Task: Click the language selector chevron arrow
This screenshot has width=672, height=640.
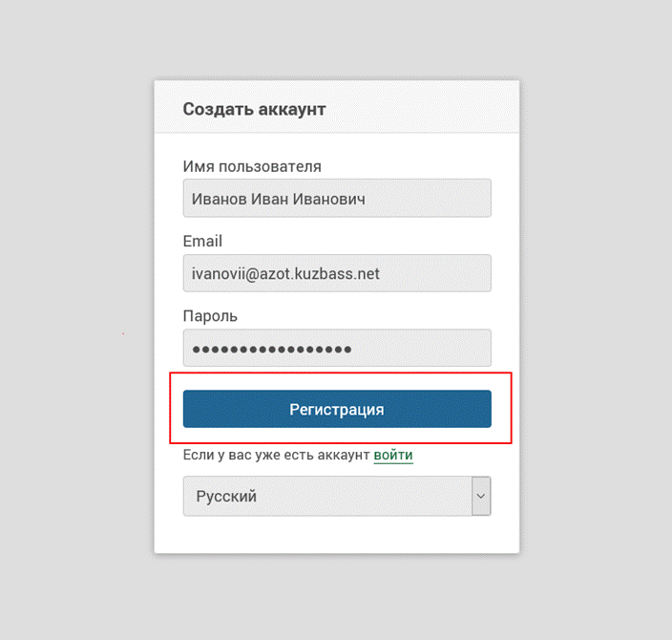Action: [481, 496]
